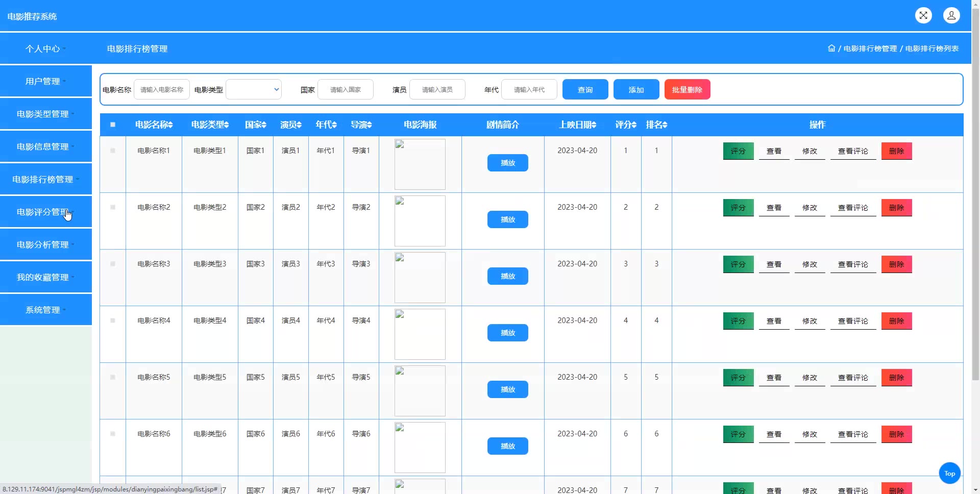Expand the 个人中心 sidebar menu
This screenshot has height=494, width=980.
pos(46,48)
